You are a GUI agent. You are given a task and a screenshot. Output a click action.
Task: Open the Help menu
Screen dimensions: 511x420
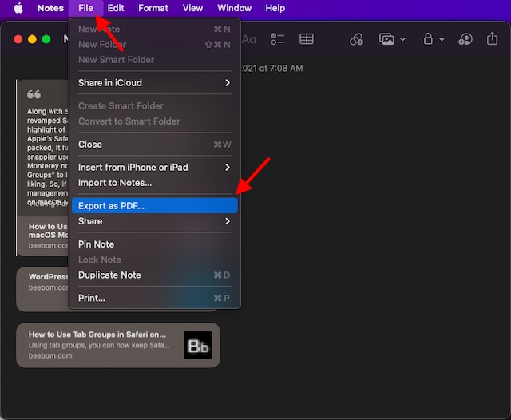(275, 8)
